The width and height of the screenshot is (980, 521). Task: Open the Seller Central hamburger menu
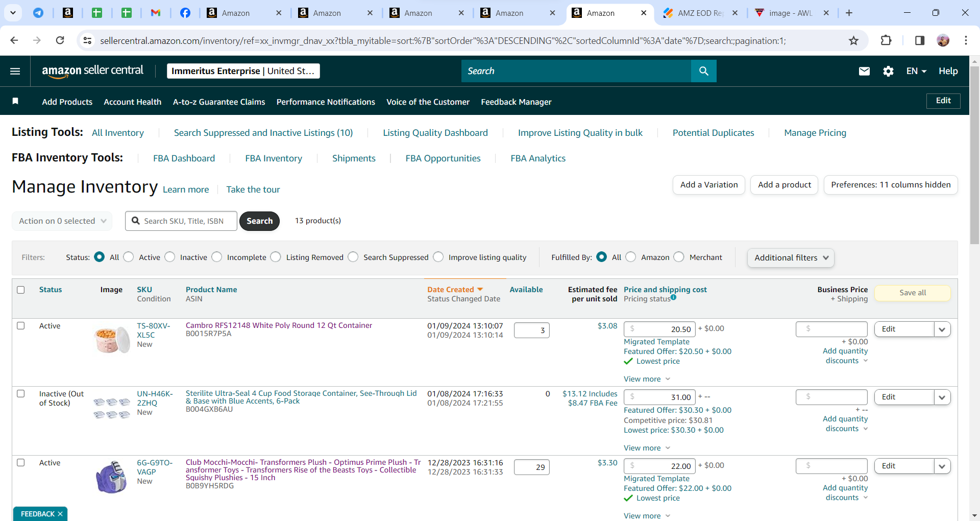pyautogui.click(x=15, y=71)
